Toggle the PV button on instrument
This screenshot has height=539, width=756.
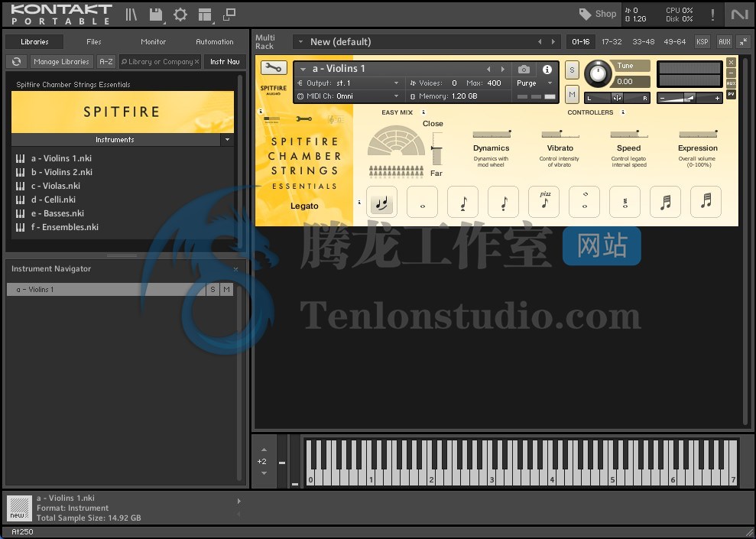732,95
